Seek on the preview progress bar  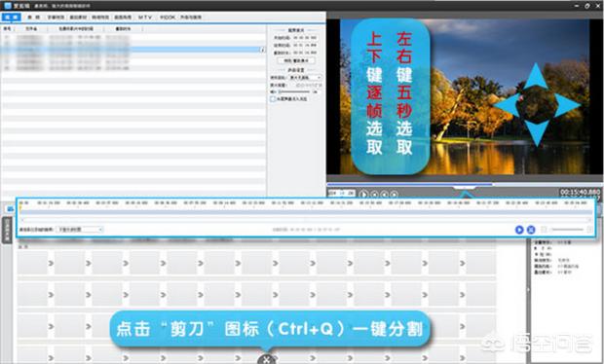click(465, 184)
